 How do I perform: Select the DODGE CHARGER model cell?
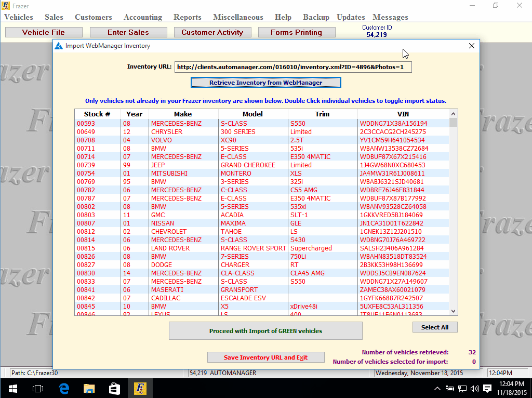point(253,265)
